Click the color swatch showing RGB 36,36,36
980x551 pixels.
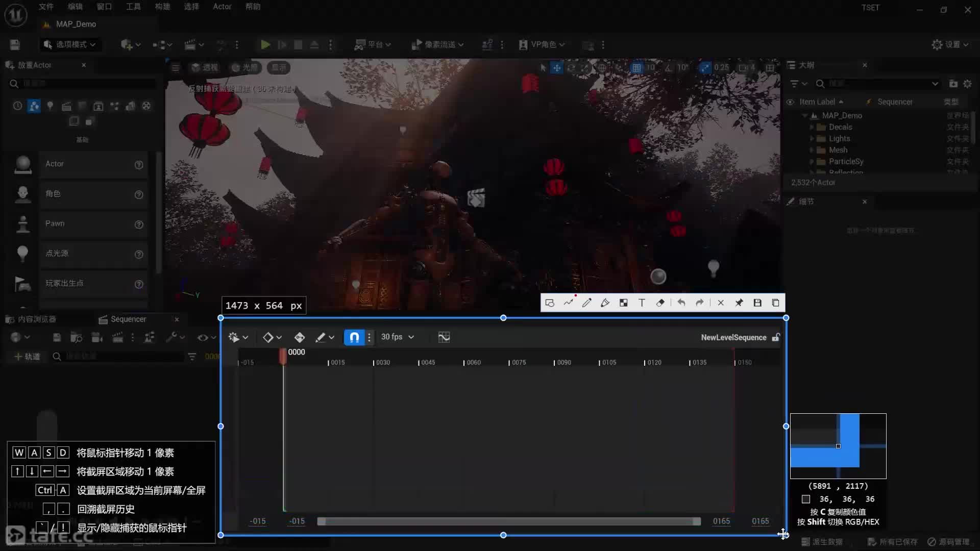806,499
